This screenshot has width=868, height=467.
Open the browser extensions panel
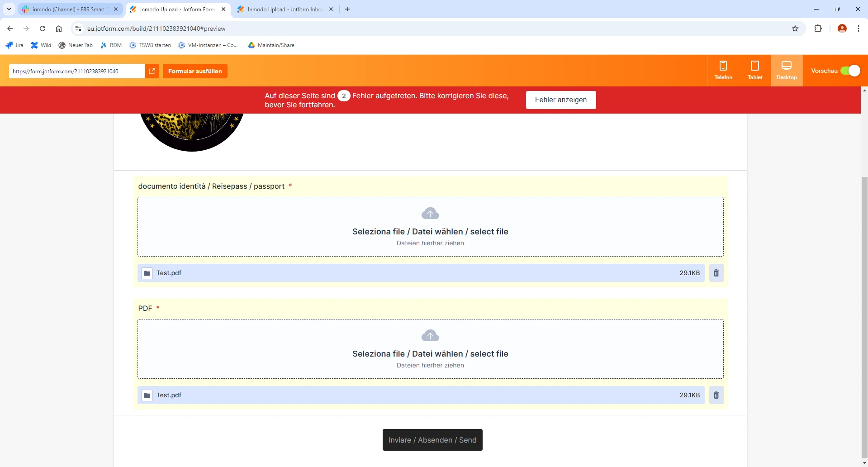pyautogui.click(x=818, y=29)
